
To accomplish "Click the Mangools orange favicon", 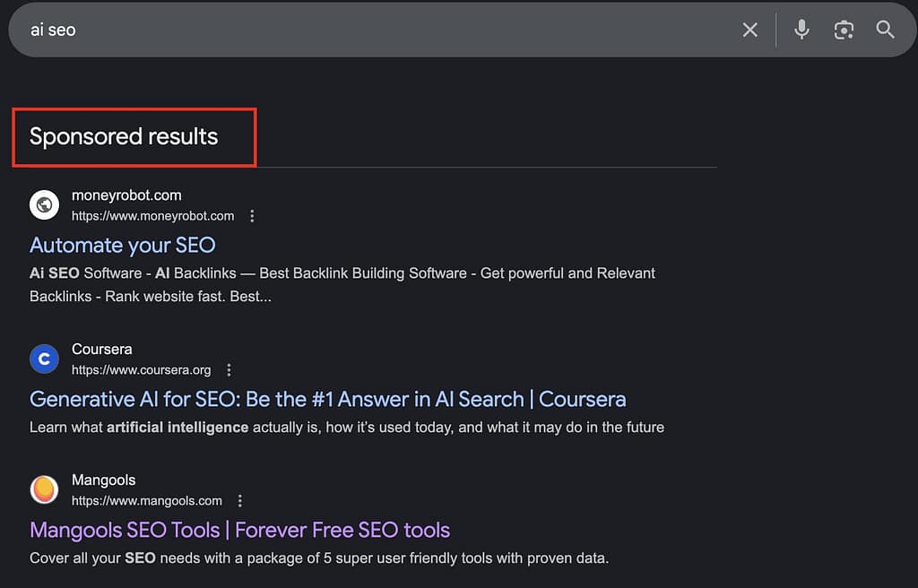I will 45,489.
